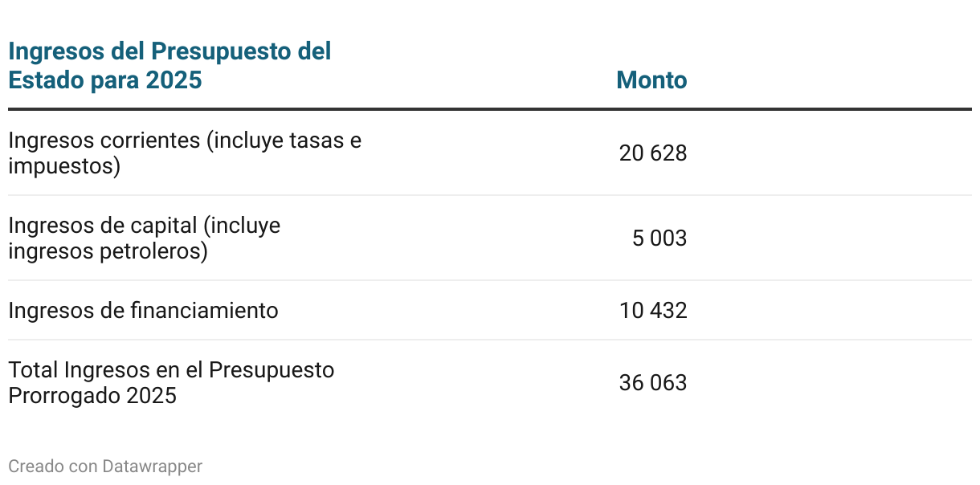Click the total amount 36 063

[653, 382]
